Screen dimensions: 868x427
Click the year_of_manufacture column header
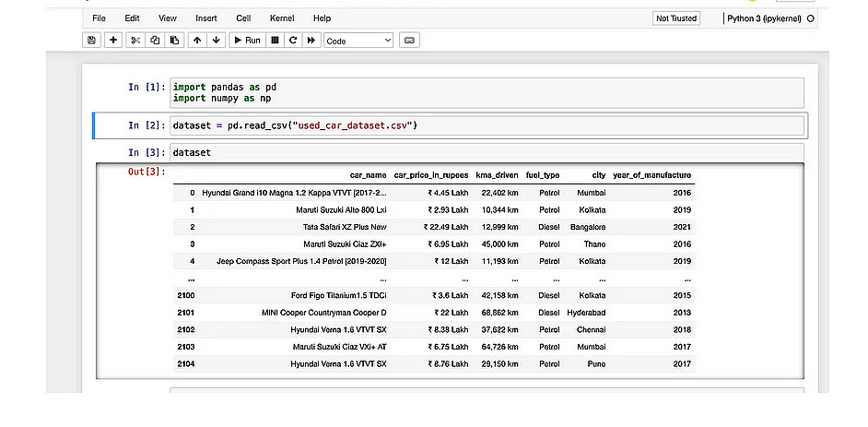[651, 175]
